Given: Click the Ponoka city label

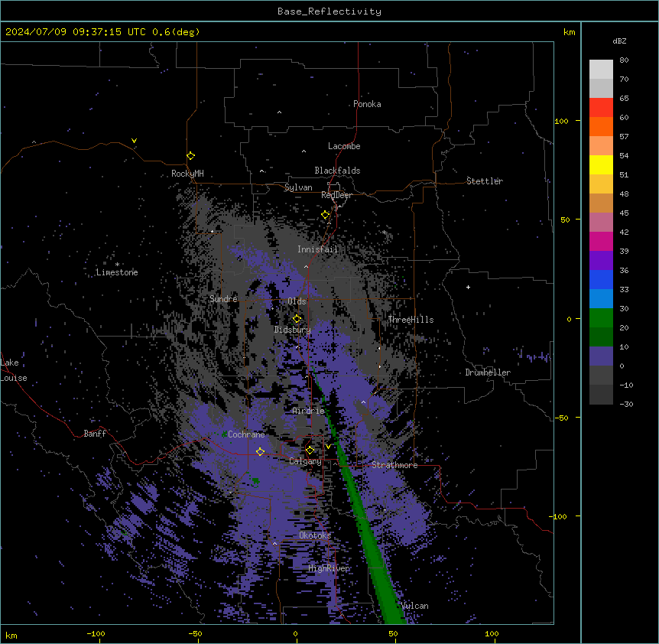Looking at the screenshot, I should [367, 104].
